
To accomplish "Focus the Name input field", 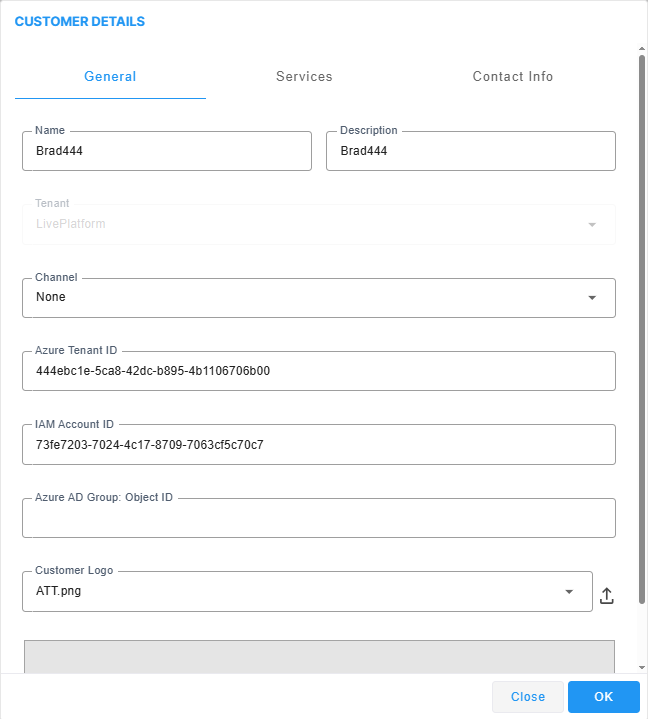I will 166,151.
